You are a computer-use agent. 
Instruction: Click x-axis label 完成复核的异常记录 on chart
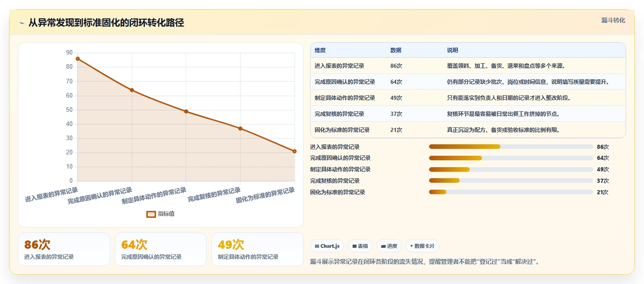[x=214, y=195]
